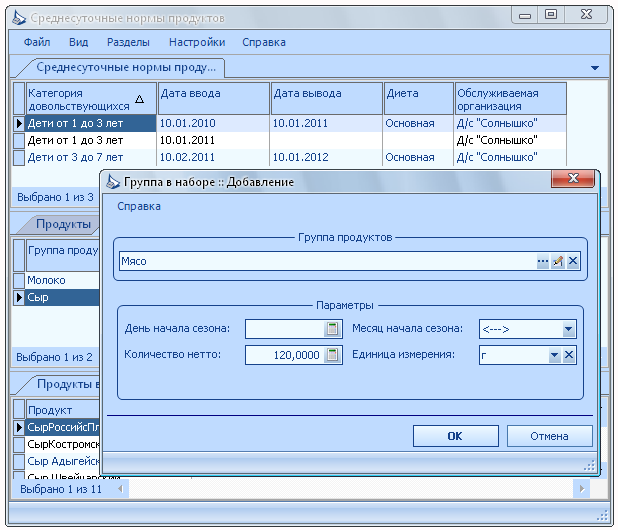Sort by Дата вывода column header

pyautogui.click(x=327, y=98)
